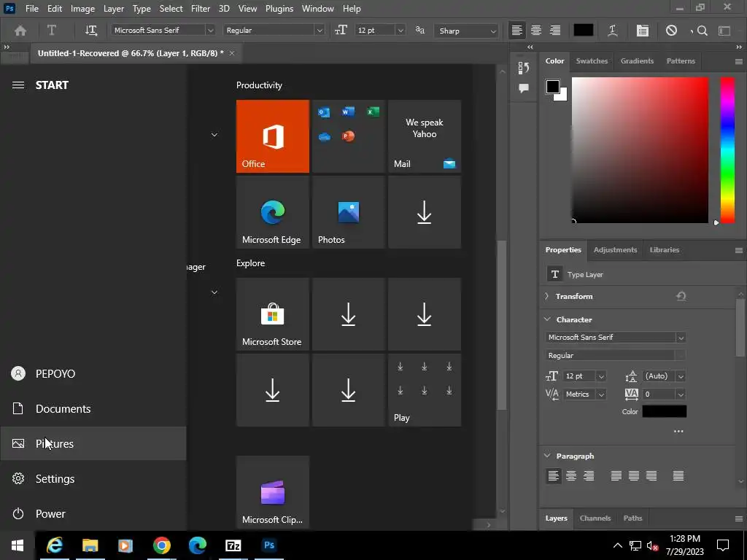
Task: Toggle Character and Paragraph panels icon
Action: click(x=642, y=31)
